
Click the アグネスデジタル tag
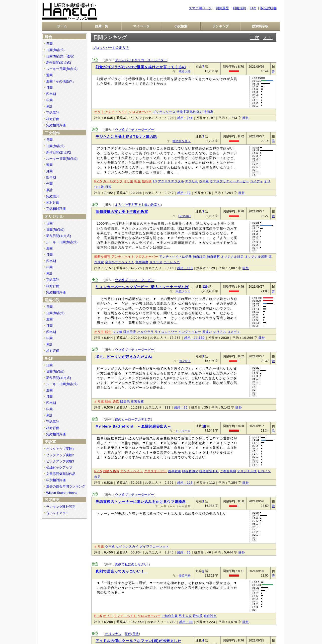click(171, 182)
